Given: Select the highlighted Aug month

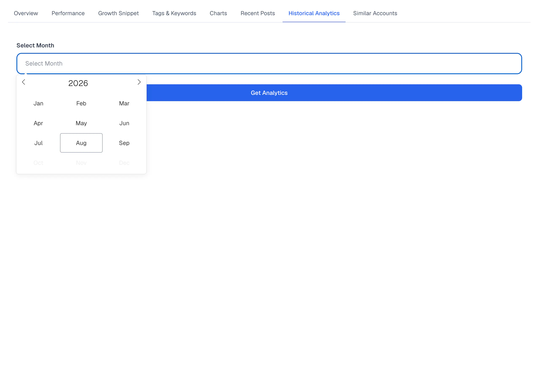Looking at the screenshot, I should [81, 143].
